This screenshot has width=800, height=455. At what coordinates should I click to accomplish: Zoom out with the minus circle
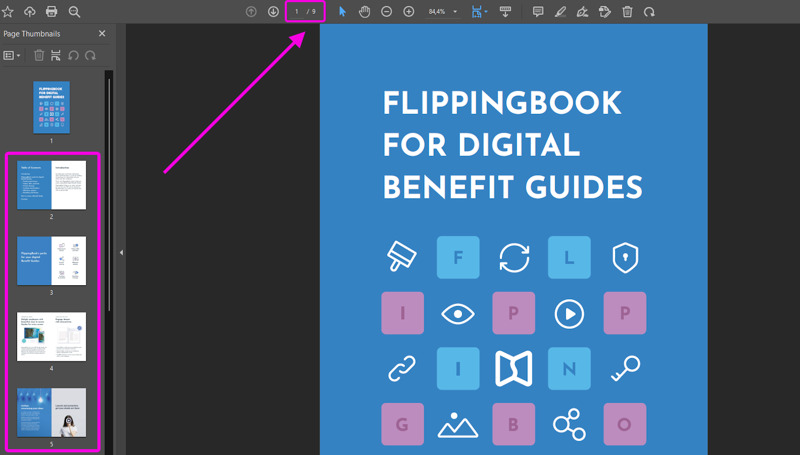[387, 12]
